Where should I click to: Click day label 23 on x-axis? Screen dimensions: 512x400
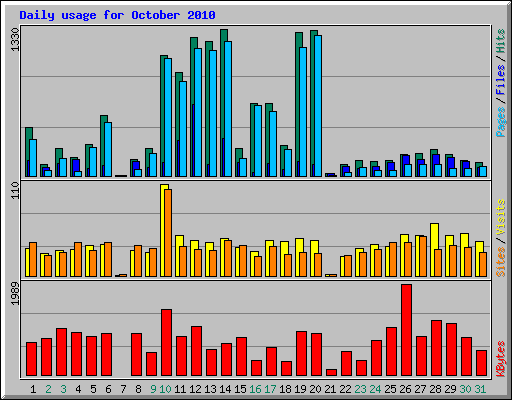point(360,389)
